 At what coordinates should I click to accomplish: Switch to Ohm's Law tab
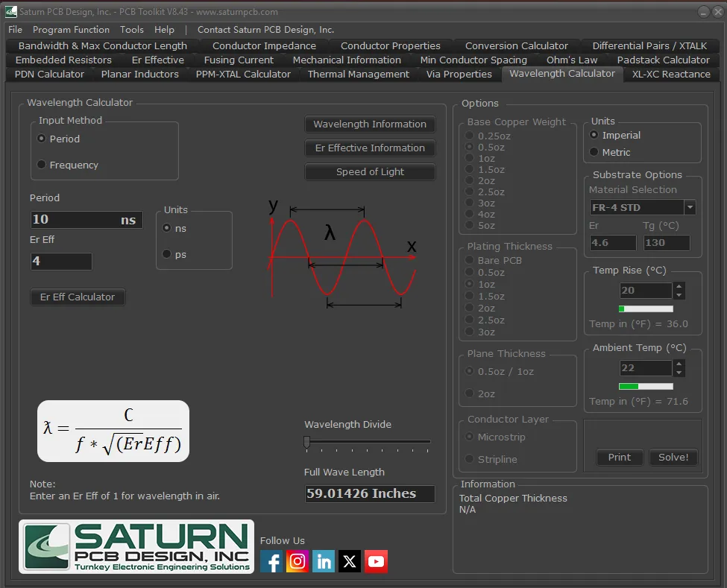[x=572, y=60]
